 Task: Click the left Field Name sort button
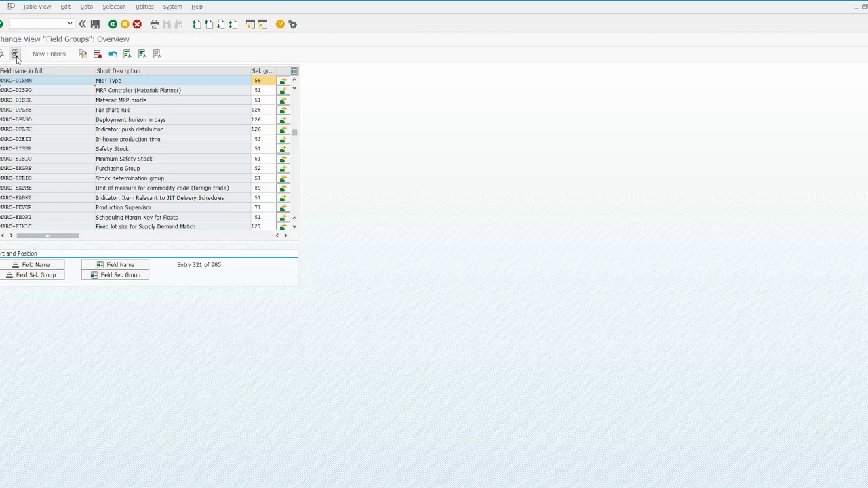(x=31, y=265)
